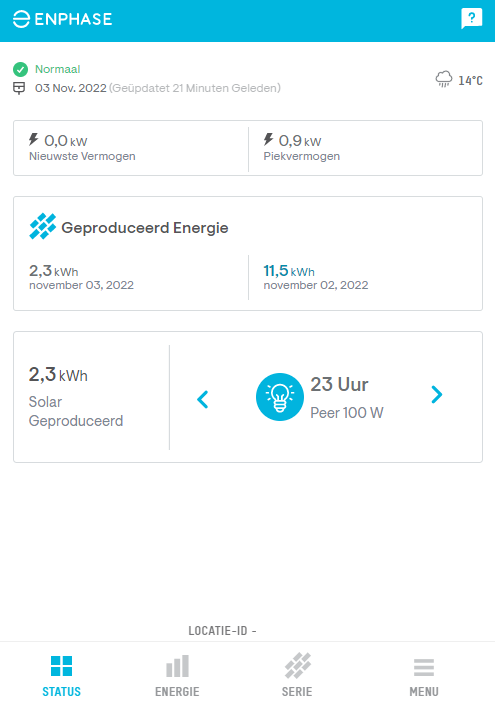
Task: Show next equivalence with right chevron
Action: (437, 395)
